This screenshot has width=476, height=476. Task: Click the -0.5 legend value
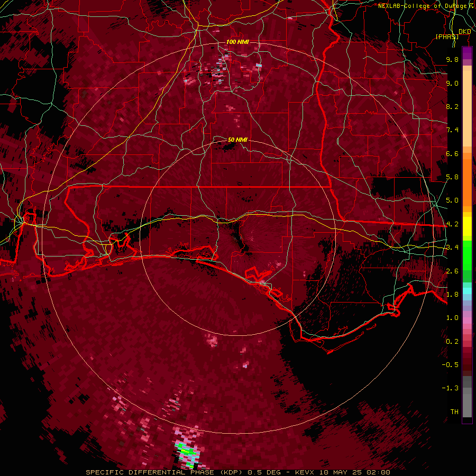coord(450,365)
